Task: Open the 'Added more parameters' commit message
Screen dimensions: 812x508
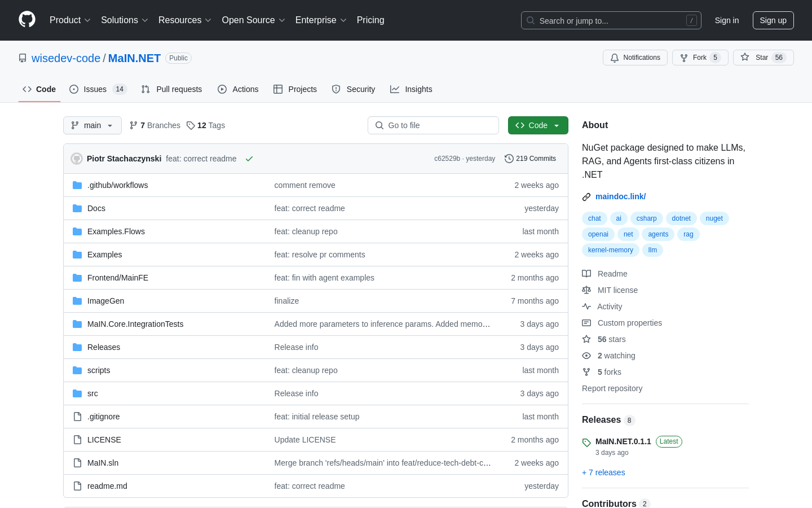Action: (382, 324)
